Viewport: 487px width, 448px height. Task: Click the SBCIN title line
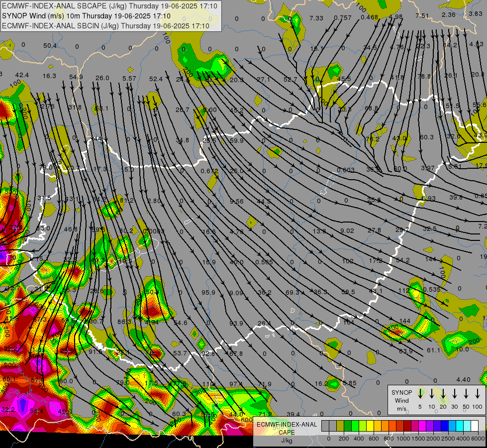[105, 26]
